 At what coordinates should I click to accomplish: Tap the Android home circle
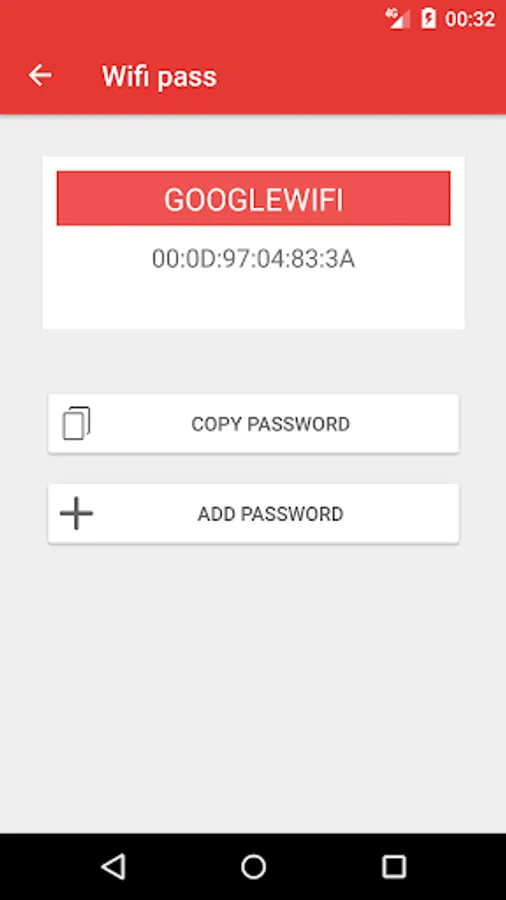click(x=253, y=866)
